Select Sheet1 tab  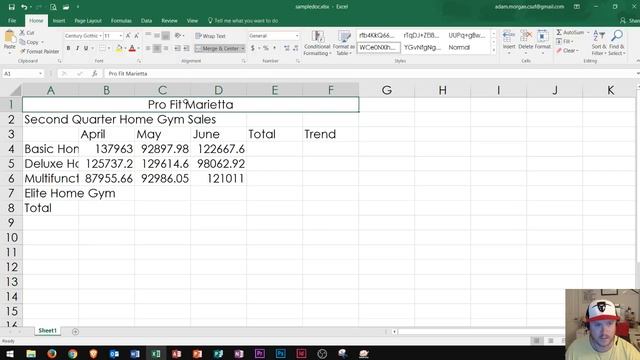pos(47,331)
